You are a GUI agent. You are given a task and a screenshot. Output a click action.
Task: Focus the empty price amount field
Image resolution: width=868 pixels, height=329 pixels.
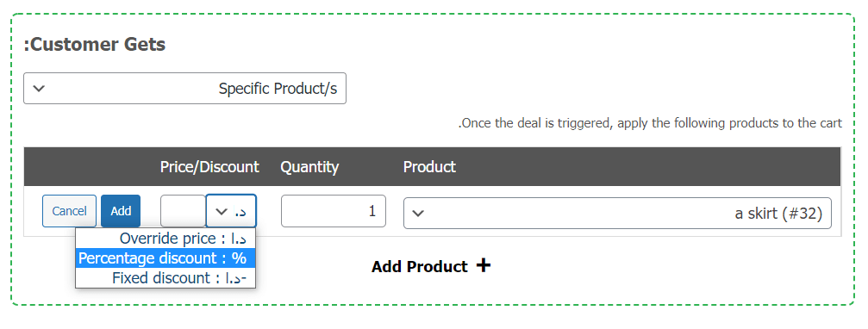pos(184,211)
